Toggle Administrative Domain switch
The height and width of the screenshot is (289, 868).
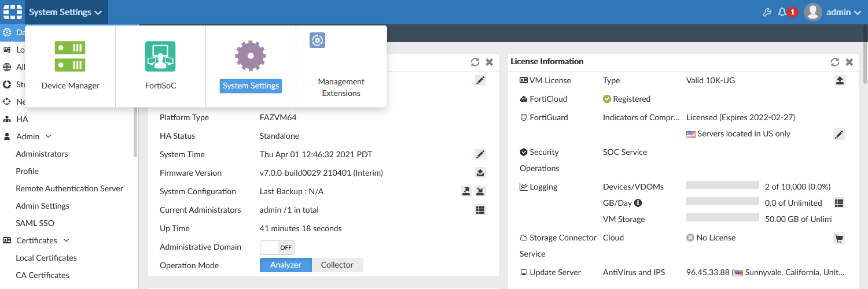pyautogui.click(x=277, y=247)
